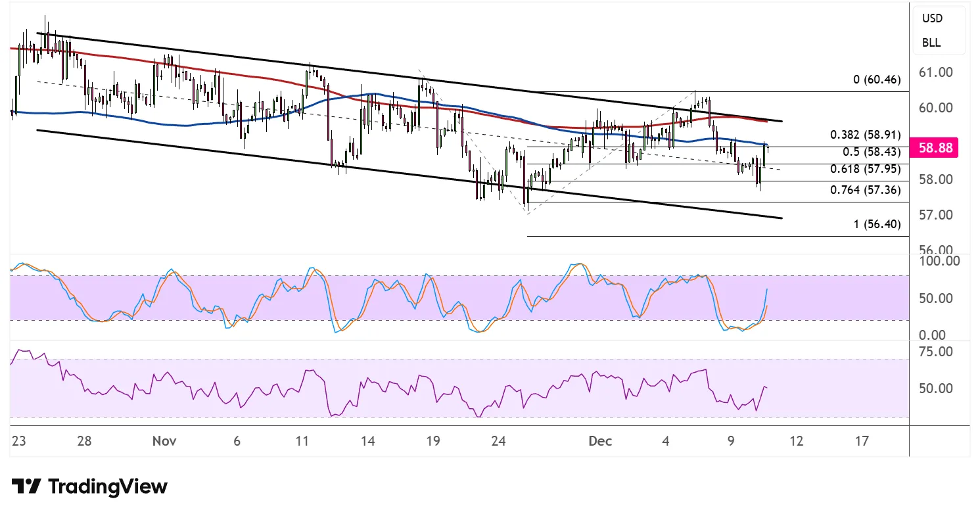
Task: Click the TradingView logo icon
Action: coord(26,486)
